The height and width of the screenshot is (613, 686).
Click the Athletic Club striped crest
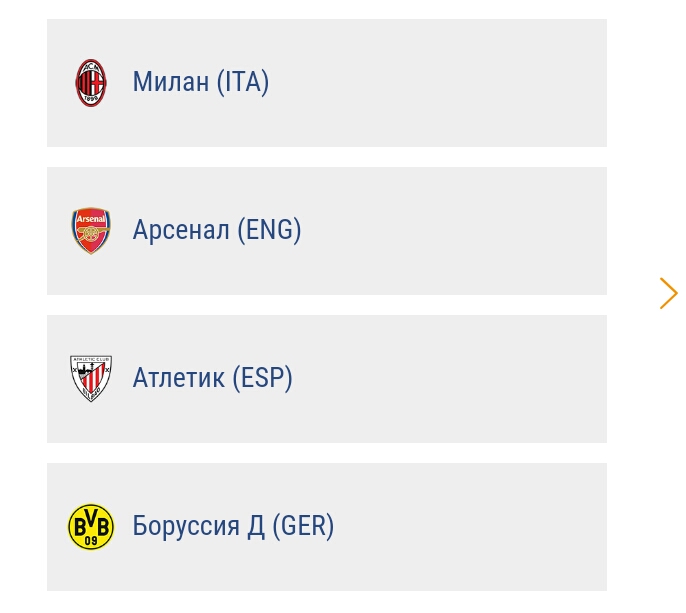pyautogui.click(x=91, y=379)
